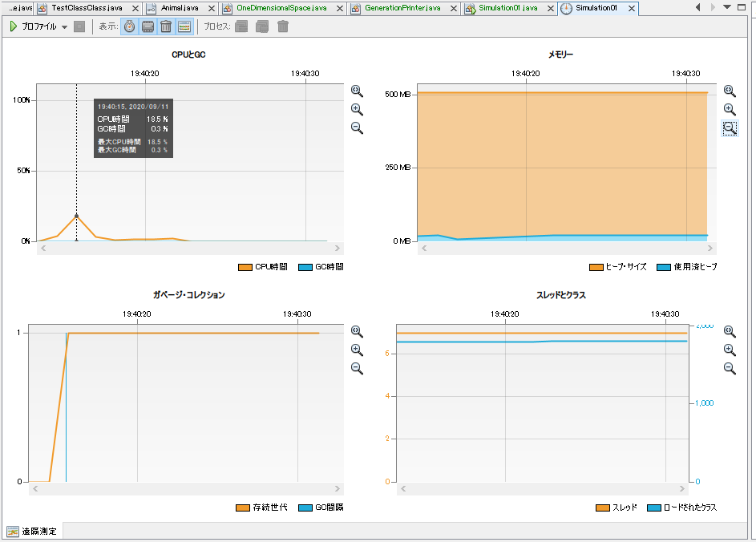Zoom out on the メモリー chart
This screenshot has width=756, height=542.
[730, 127]
